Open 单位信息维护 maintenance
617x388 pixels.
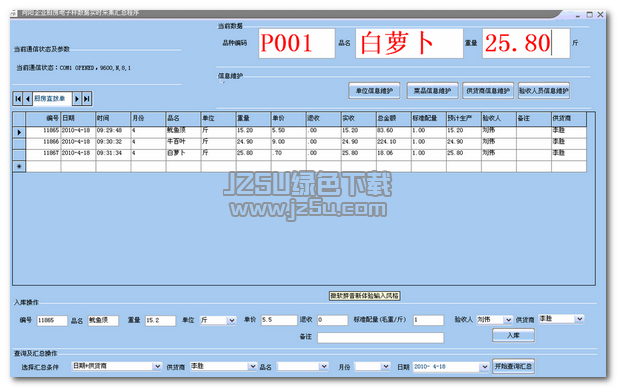pyautogui.click(x=374, y=91)
